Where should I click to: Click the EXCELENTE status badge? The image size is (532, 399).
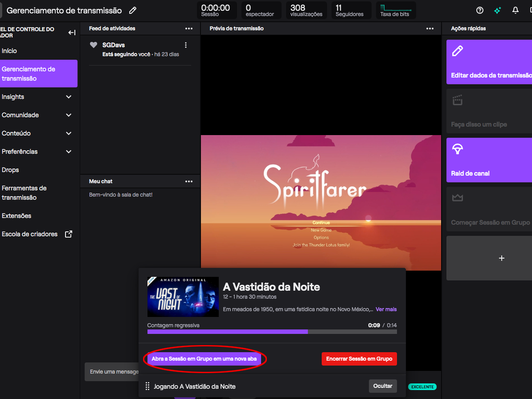click(x=422, y=387)
